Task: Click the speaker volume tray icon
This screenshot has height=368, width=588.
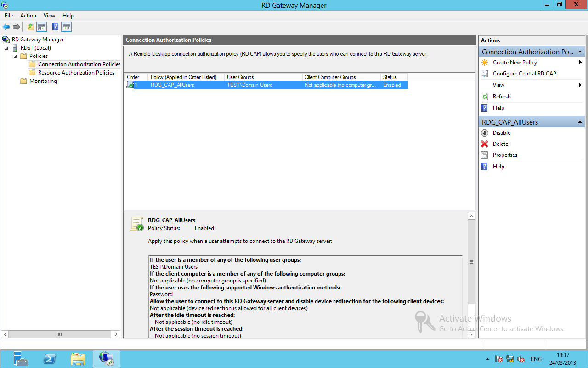Action: click(521, 359)
